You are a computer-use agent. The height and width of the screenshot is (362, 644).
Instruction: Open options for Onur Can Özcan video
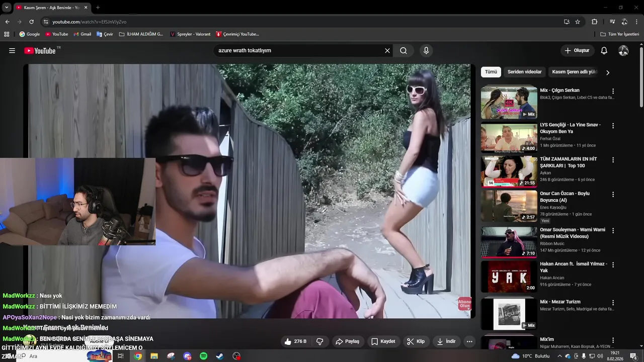tap(613, 195)
